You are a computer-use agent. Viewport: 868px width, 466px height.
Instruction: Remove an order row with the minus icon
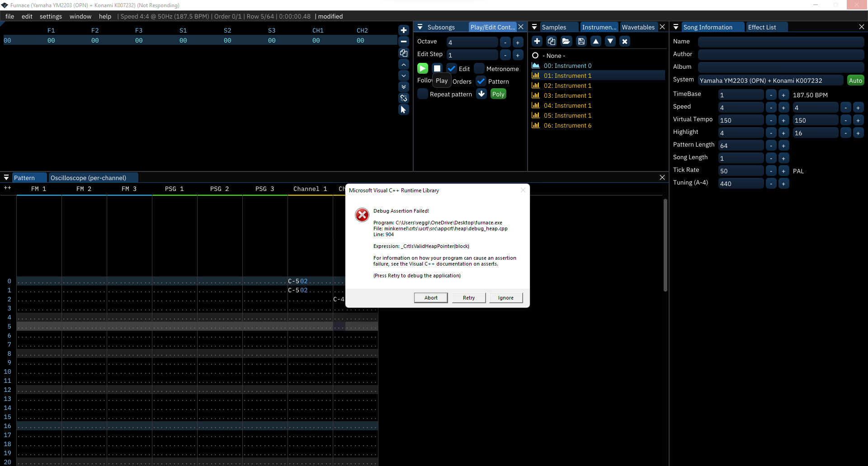point(404,41)
